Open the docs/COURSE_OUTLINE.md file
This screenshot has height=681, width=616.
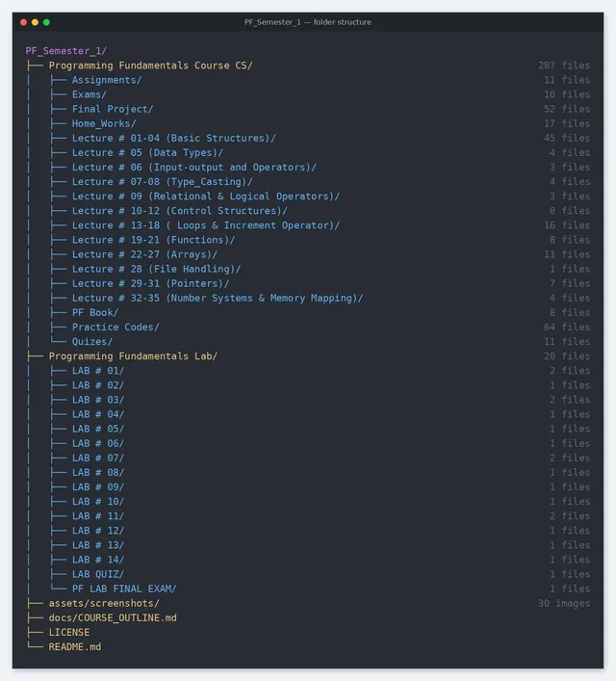coord(113,618)
